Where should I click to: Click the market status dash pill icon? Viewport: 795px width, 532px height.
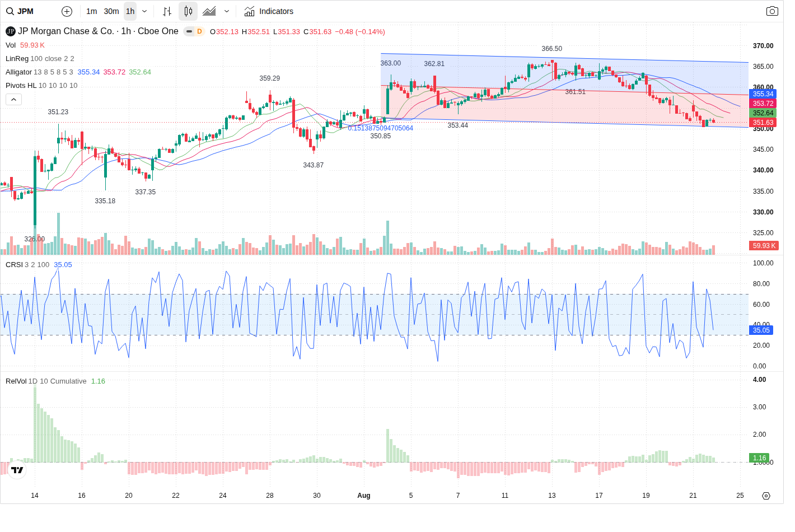[x=189, y=31]
